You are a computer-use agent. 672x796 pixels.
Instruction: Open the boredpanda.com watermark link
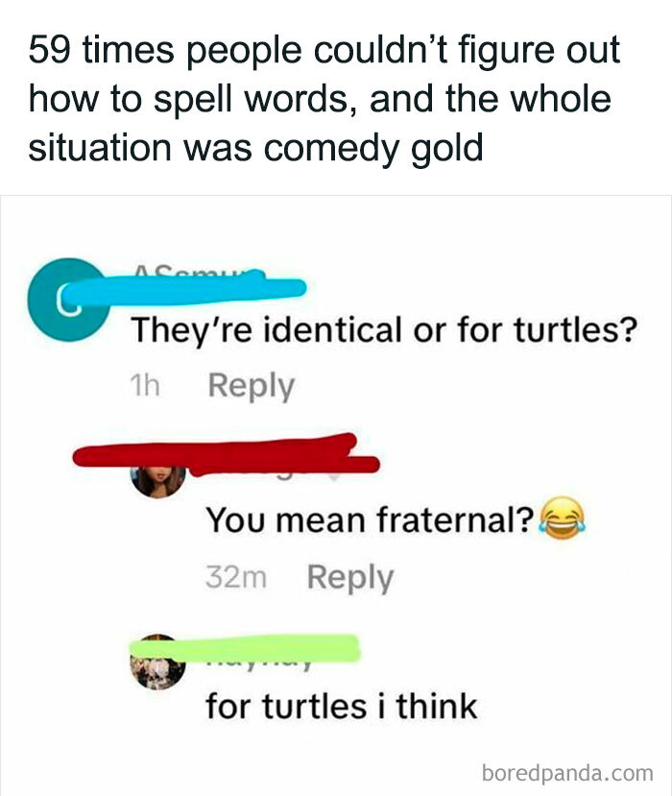pos(567,773)
